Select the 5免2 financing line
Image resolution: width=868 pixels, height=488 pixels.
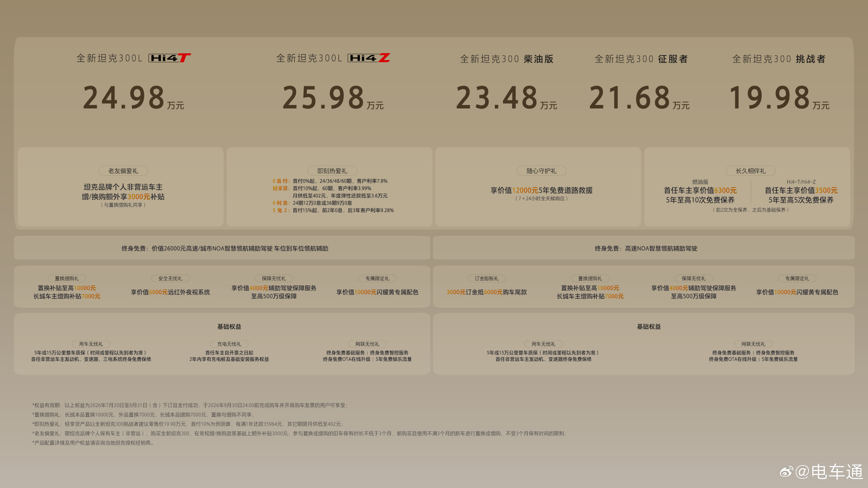(333, 210)
